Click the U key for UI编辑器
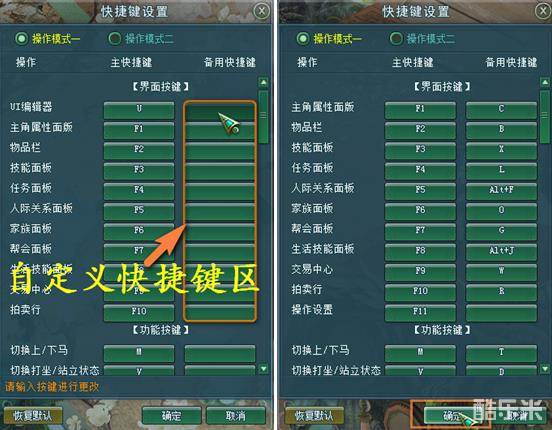Image resolution: width=552 pixels, height=430 pixels. [139, 110]
